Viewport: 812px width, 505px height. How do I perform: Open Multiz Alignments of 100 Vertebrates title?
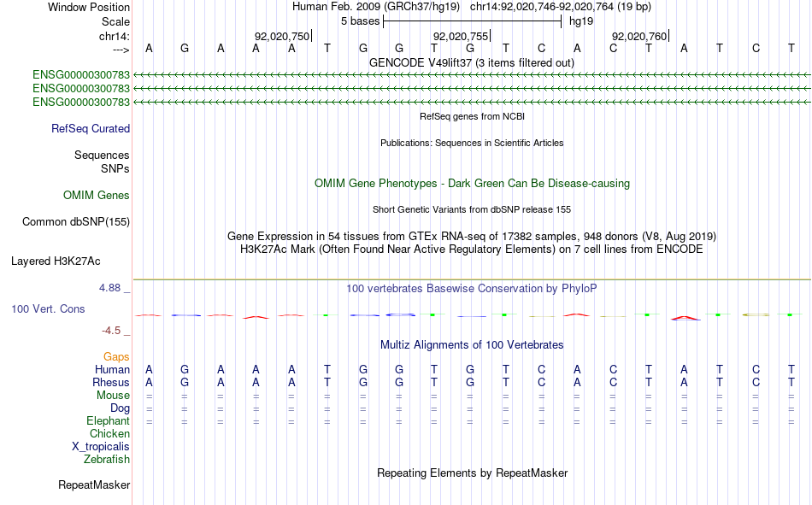point(472,345)
